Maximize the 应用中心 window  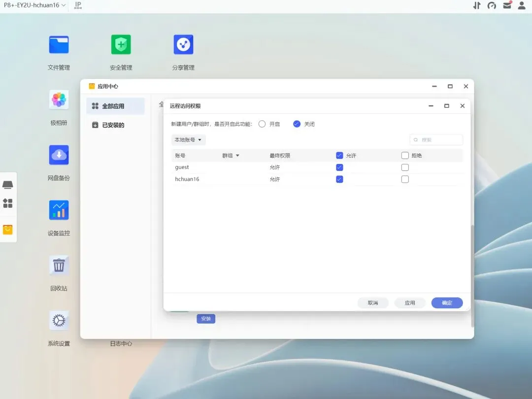(x=450, y=86)
